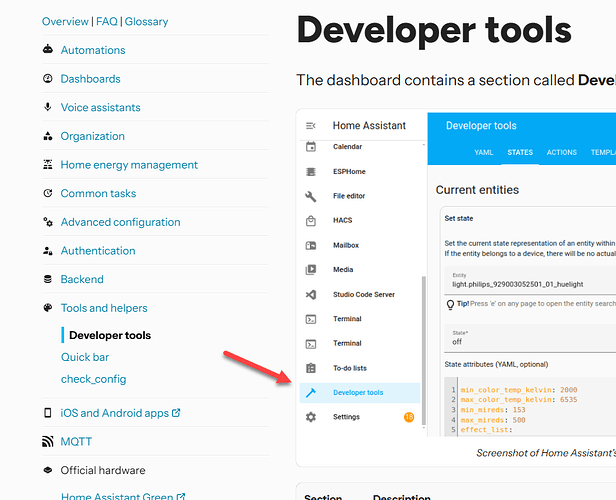The image size is (616, 500).
Task: Click the HACS store icon
Action: [311, 221]
